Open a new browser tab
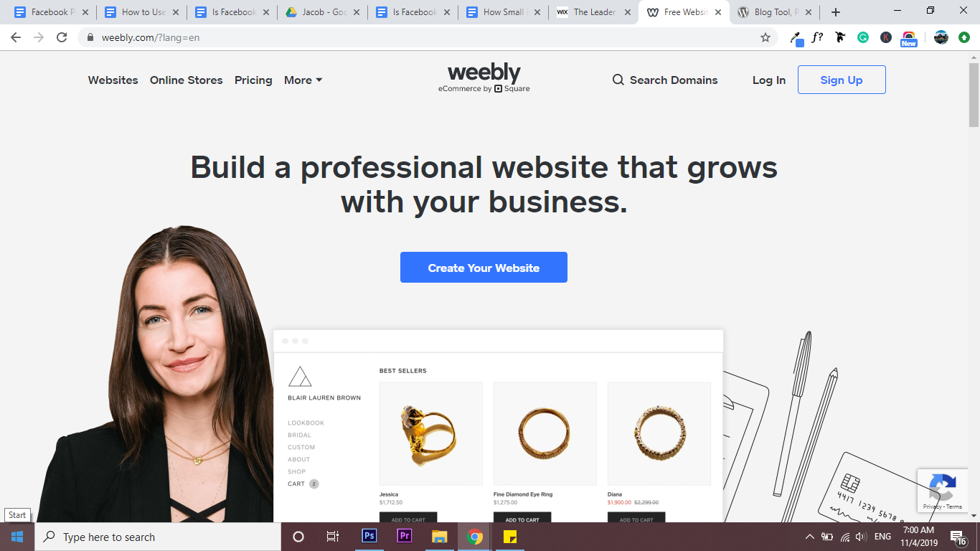Screen dimensions: 980x551 pyautogui.click(x=835, y=12)
